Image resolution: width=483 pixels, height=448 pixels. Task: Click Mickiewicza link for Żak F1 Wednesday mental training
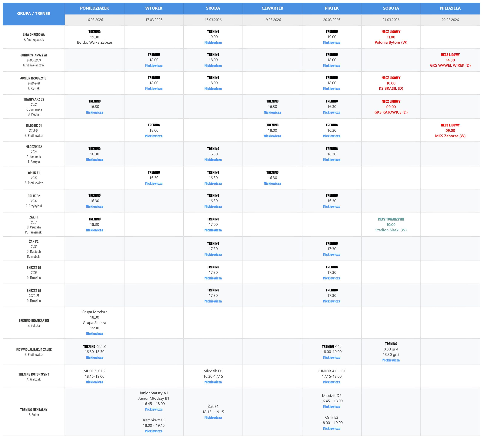(x=213, y=417)
